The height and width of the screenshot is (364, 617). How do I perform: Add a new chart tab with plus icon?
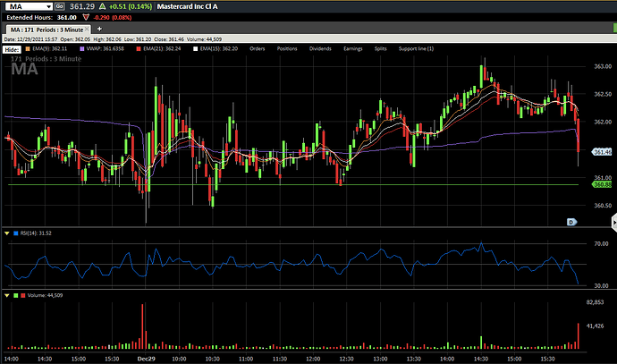99,29
